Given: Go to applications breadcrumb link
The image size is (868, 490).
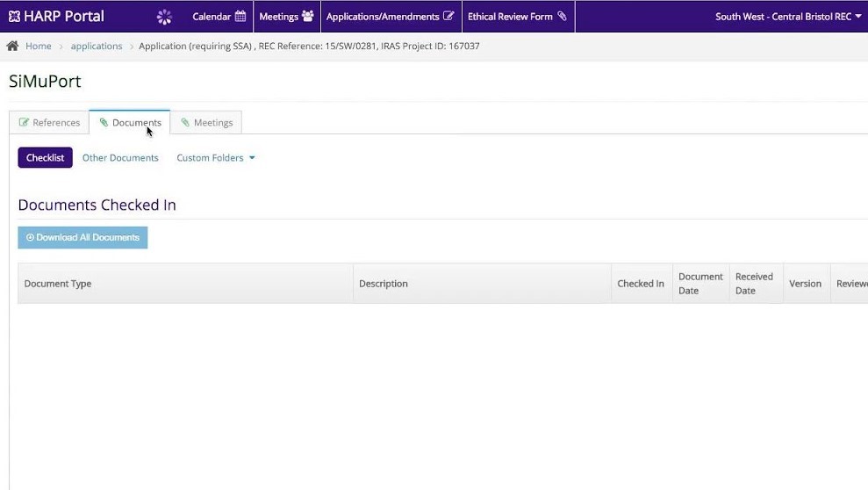Looking at the screenshot, I should [97, 46].
